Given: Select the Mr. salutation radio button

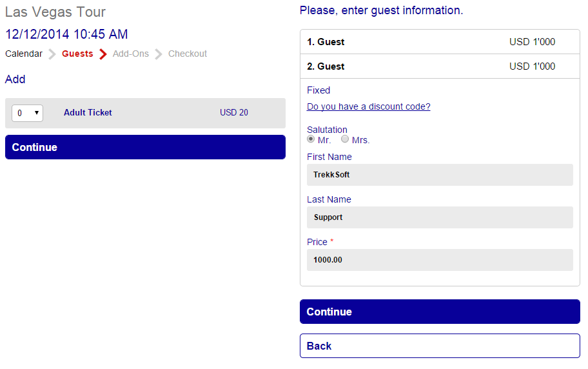Looking at the screenshot, I should coord(311,139).
